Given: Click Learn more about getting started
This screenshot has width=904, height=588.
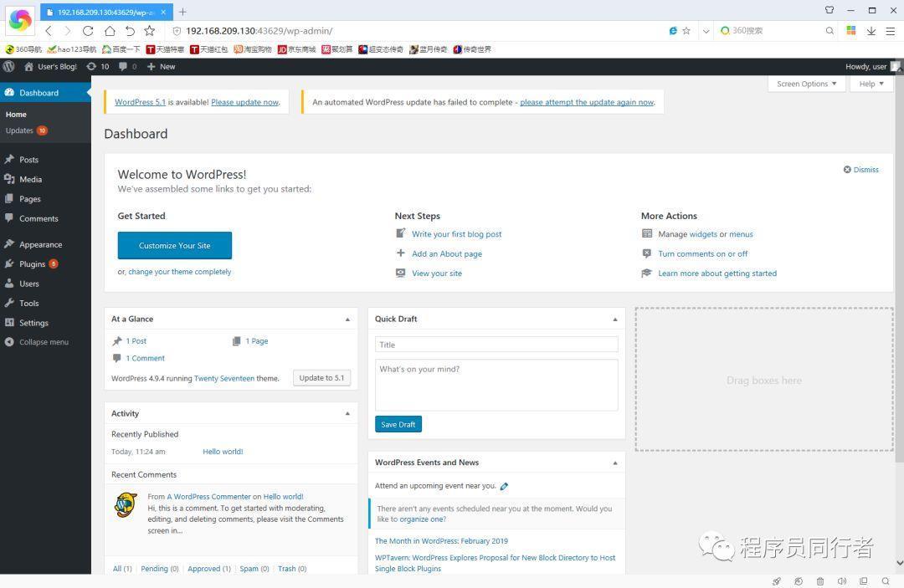Looking at the screenshot, I should (717, 273).
